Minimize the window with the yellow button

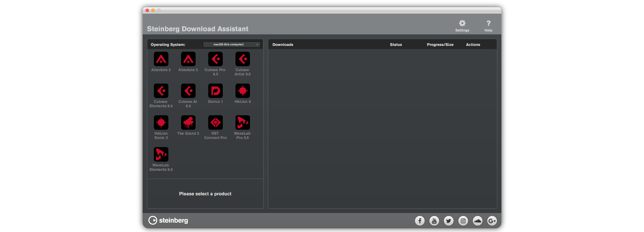pos(153,11)
